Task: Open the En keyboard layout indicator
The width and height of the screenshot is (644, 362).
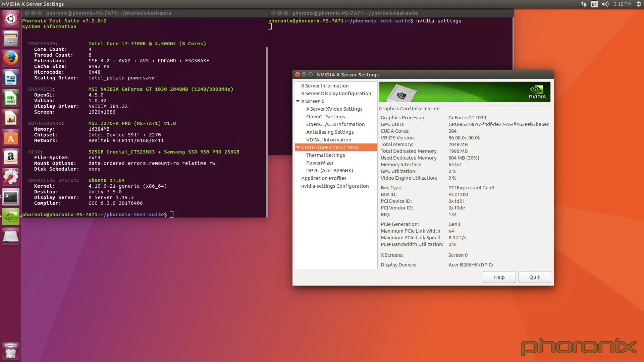Action: point(594,4)
